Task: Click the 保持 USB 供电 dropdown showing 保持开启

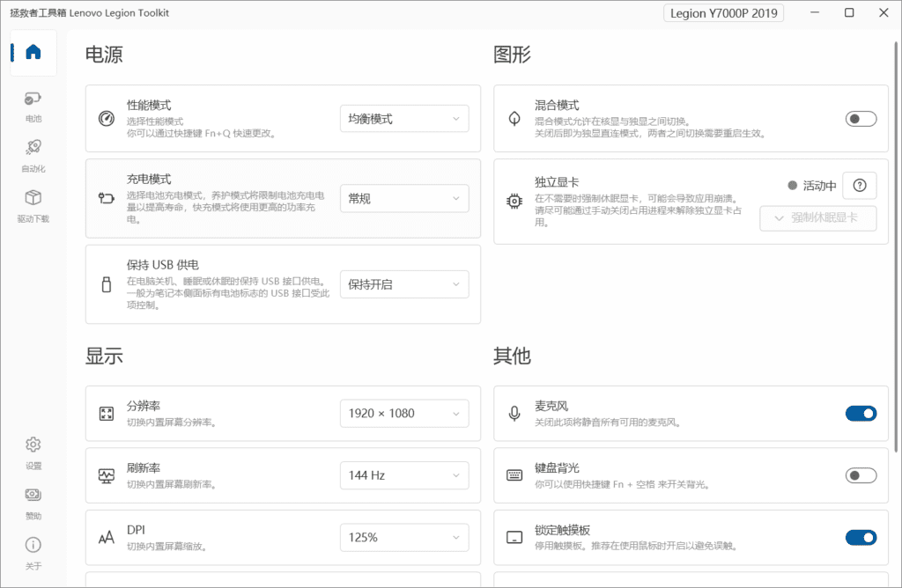Action: [404, 284]
